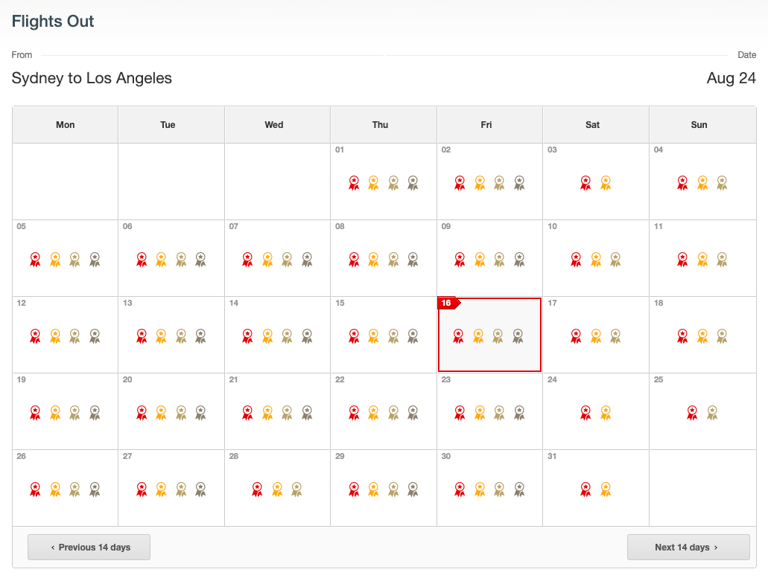Click the orange award ribbon on day 24
Image resolution: width=768 pixels, height=578 pixels.
point(605,412)
